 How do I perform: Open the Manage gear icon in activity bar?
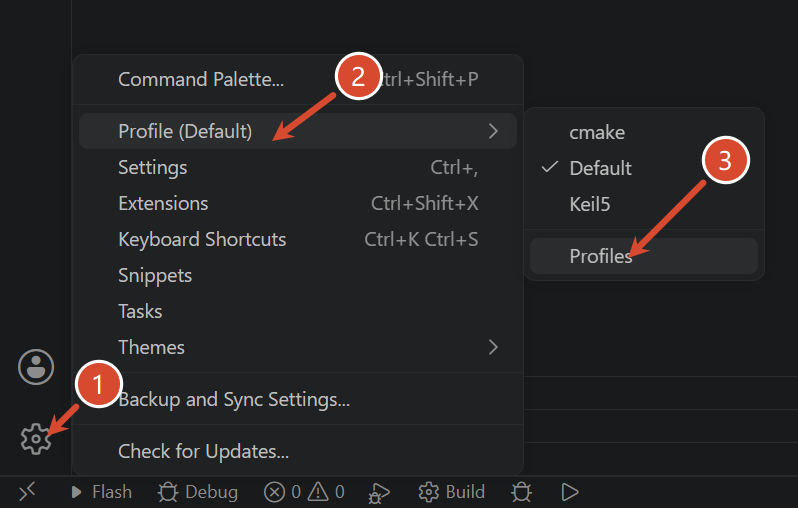[36, 439]
